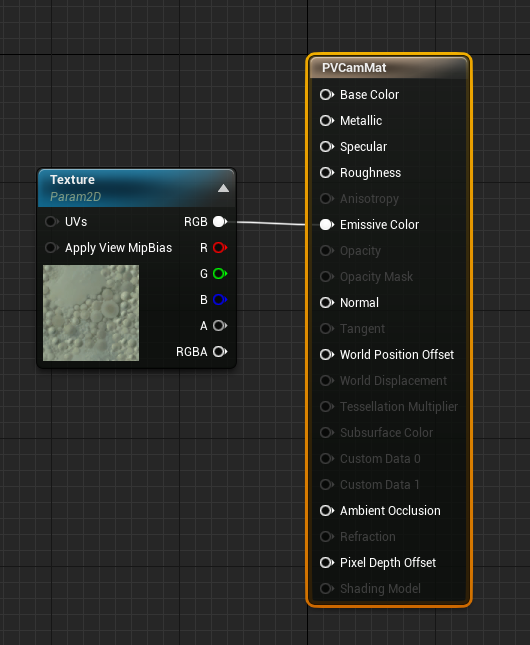Click the RGBA output pin
This screenshot has height=645, width=530.
[x=220, y=352]
